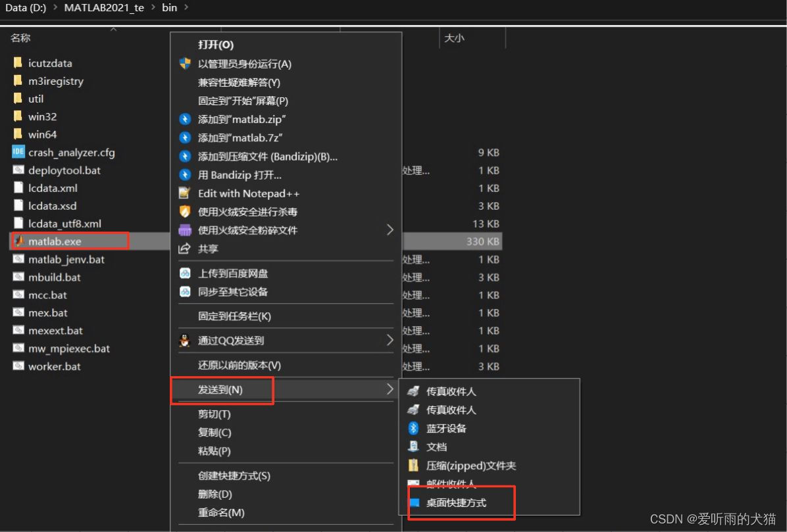Viewport: 787px width, 532px height.
Task: Select the matlab_jenv.bat file
Action: [x=66, y=259]
